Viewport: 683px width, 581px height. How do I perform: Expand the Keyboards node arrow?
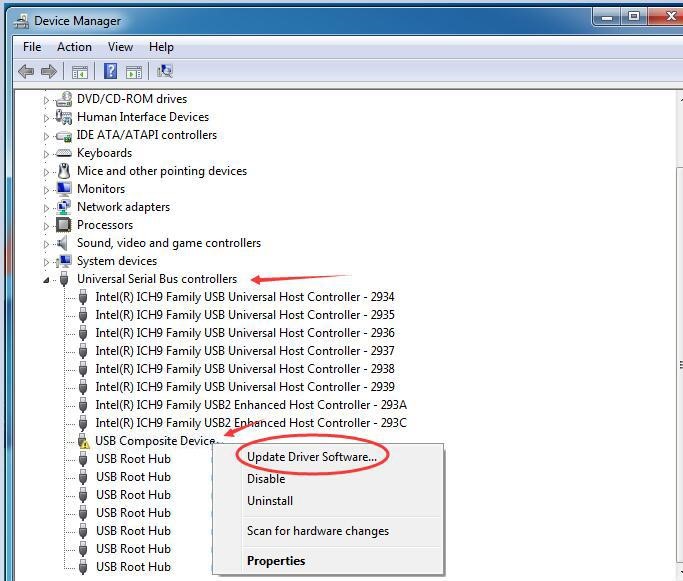coord(46,154)
